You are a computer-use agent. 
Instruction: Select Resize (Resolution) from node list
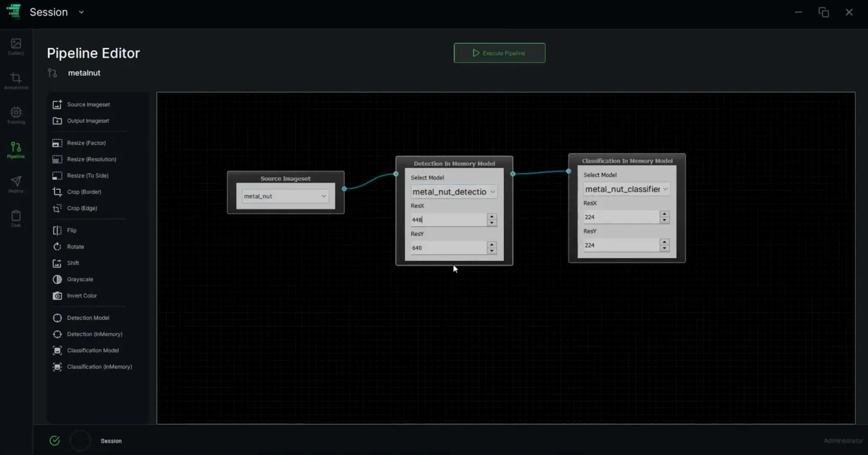[x=92, y=159]
